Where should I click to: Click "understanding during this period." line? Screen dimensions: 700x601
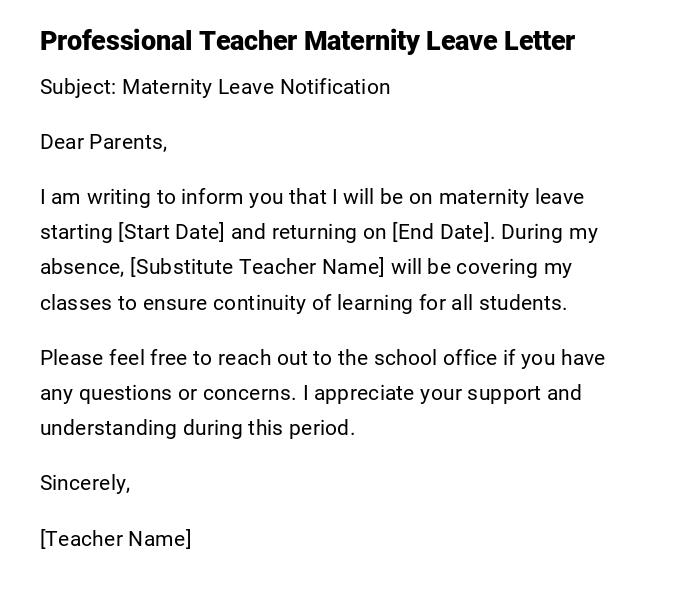(x=197, y=428)
